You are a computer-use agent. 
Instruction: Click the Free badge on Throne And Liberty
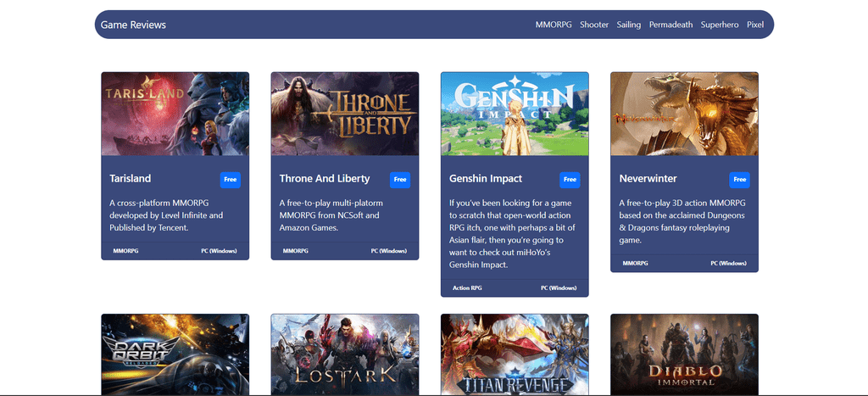[400, 180]
